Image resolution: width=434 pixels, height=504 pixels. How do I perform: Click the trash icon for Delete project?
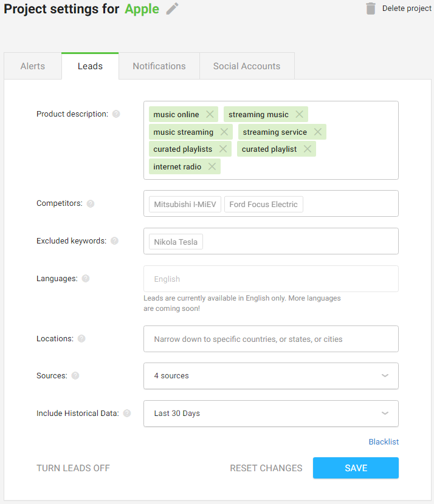click(371, 9)
